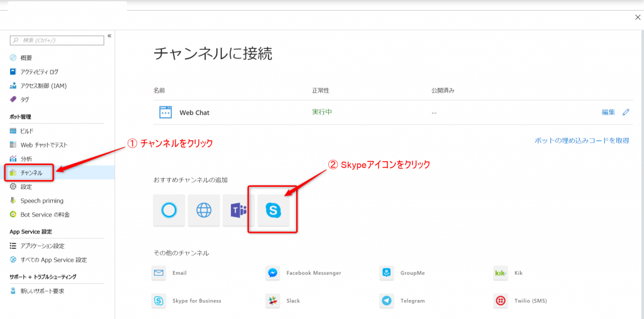Focus the sidebar search field
Screen dimensions: 644x319
(57, 40)
